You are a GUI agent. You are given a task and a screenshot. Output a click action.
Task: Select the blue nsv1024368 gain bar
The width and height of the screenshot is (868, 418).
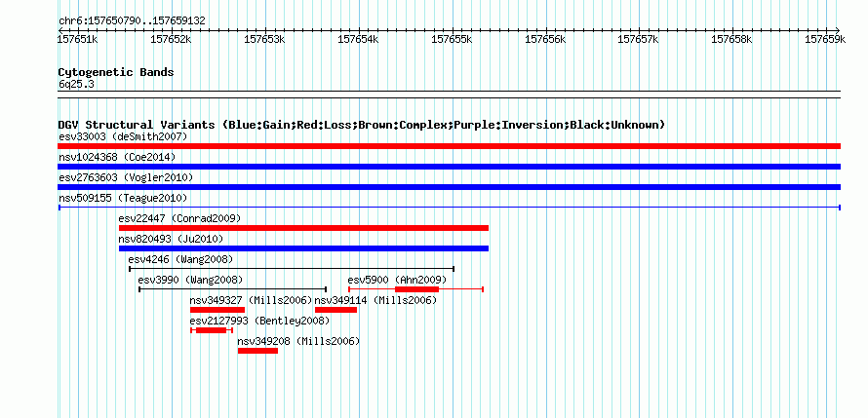(x=449, y=167)
